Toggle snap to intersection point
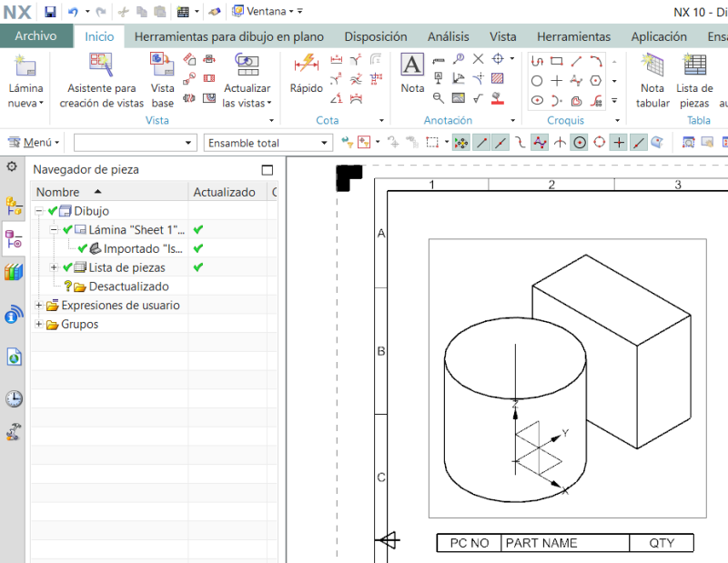Viewport: 728px width, 563px height. tap(560, 143)
